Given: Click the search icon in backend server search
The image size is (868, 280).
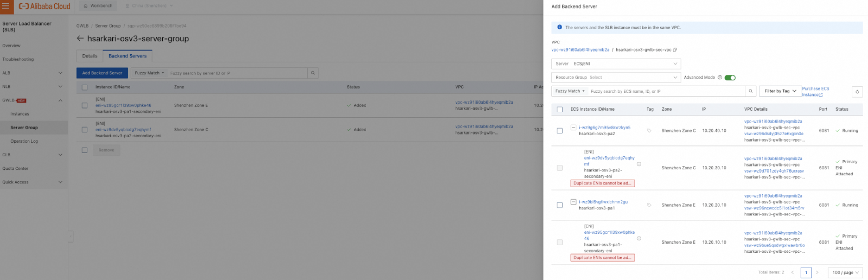Looking at the screenshot, I should (x=313, y=73).
